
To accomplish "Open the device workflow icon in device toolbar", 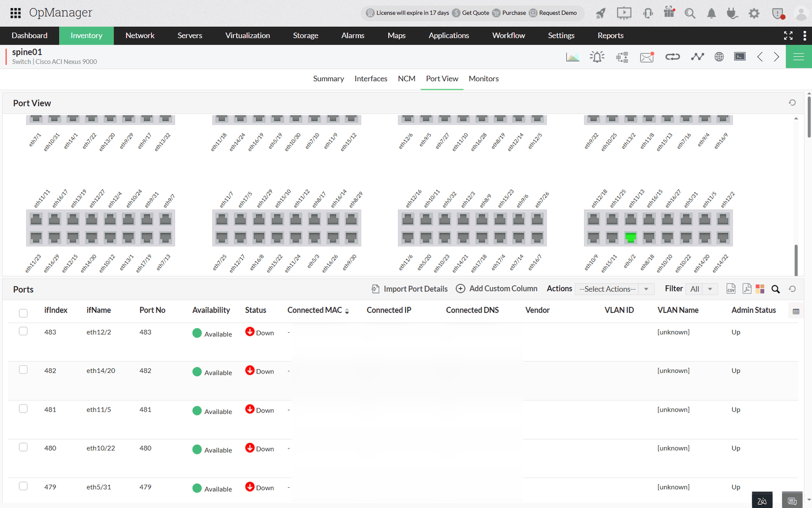I will click(622, 56).
